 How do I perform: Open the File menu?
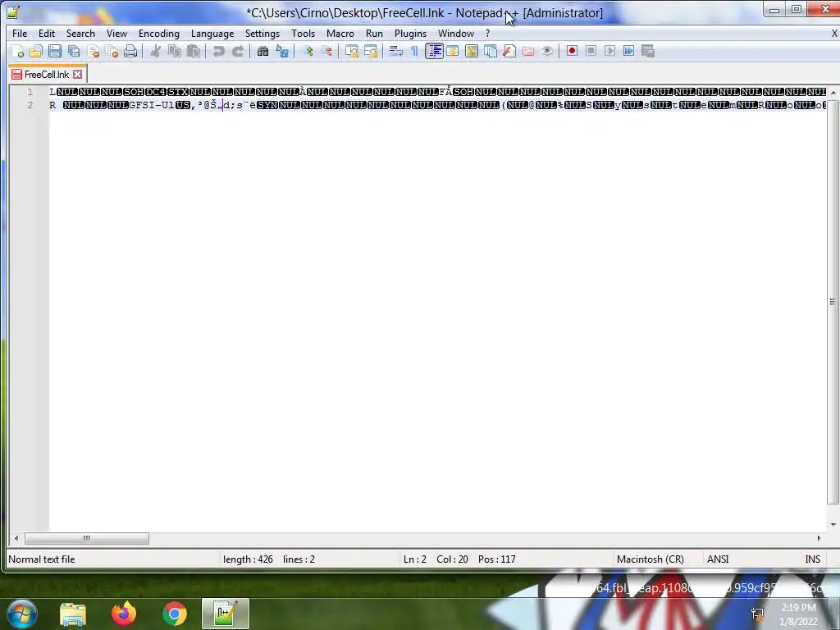20,33
